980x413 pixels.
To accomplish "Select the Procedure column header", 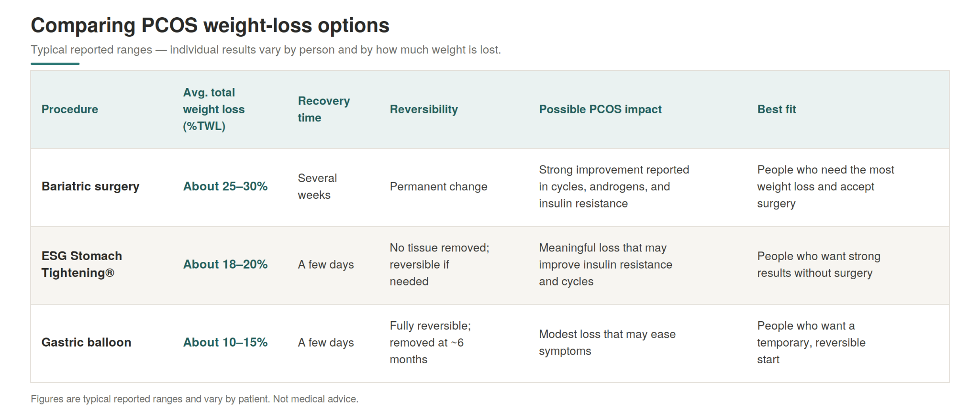I will tap(70, 109).
